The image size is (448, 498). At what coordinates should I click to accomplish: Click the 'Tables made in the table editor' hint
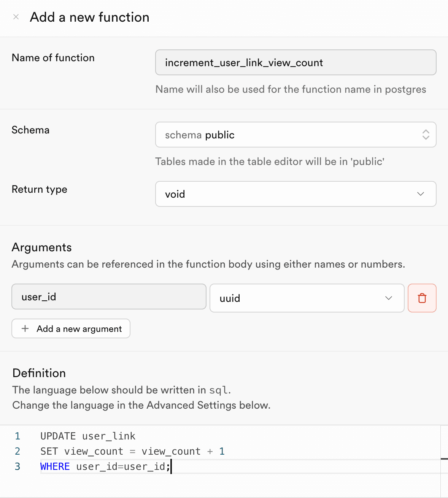270,162
